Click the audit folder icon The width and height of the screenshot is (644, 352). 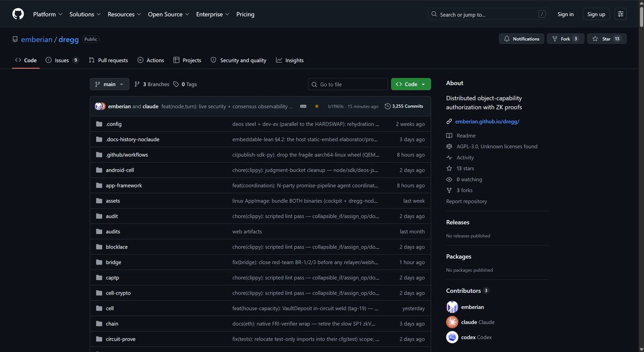(99, 216)
